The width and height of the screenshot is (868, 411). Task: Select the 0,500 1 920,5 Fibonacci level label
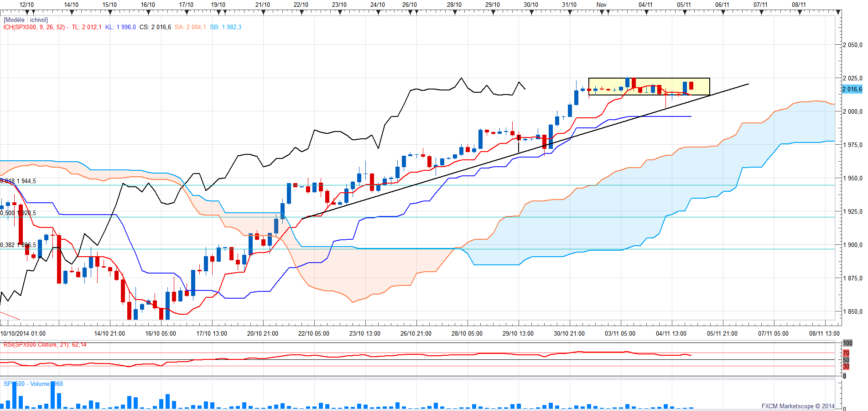coord(18,213)
